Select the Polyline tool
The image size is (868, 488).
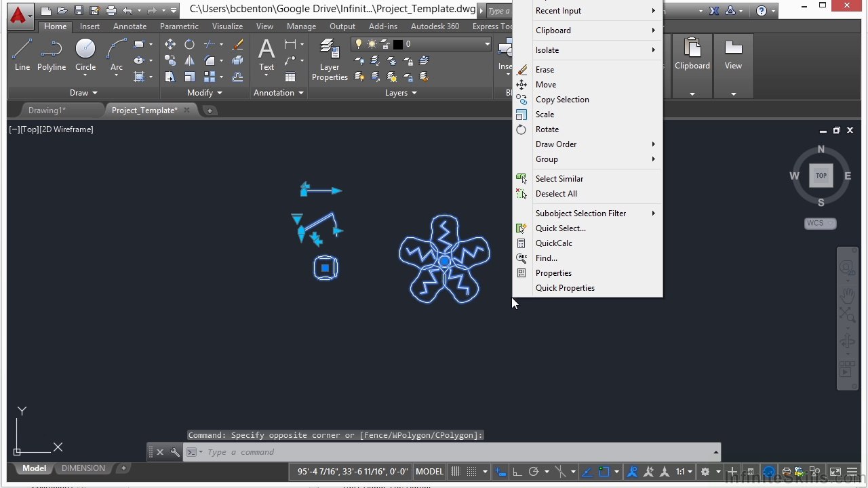52,54
